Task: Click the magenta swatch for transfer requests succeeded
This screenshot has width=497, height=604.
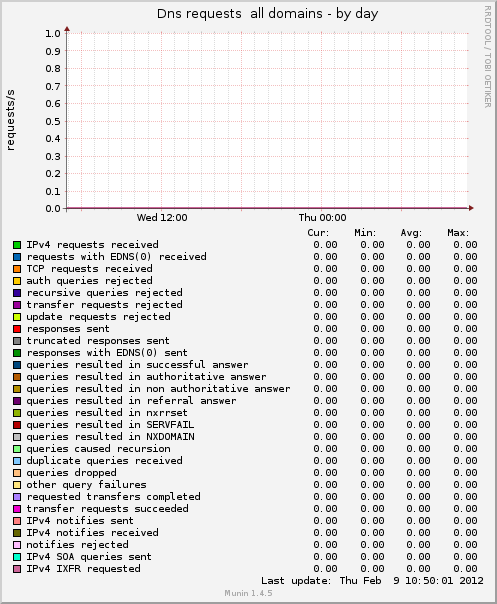Action: [17, 509]
